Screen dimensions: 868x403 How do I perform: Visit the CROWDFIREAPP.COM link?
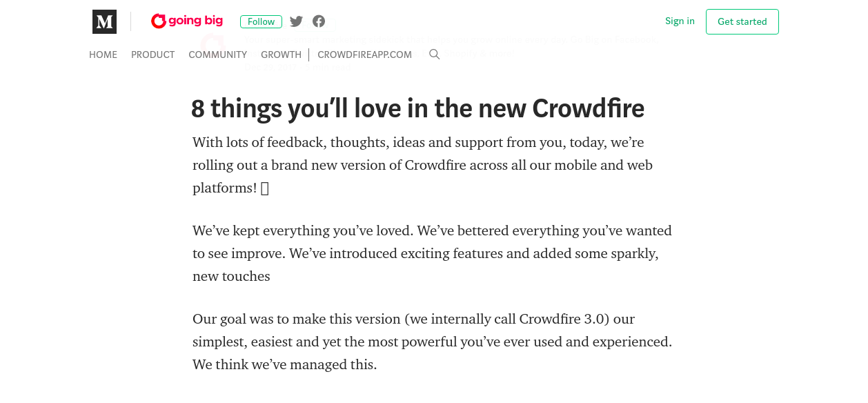[x=365, y=55]
